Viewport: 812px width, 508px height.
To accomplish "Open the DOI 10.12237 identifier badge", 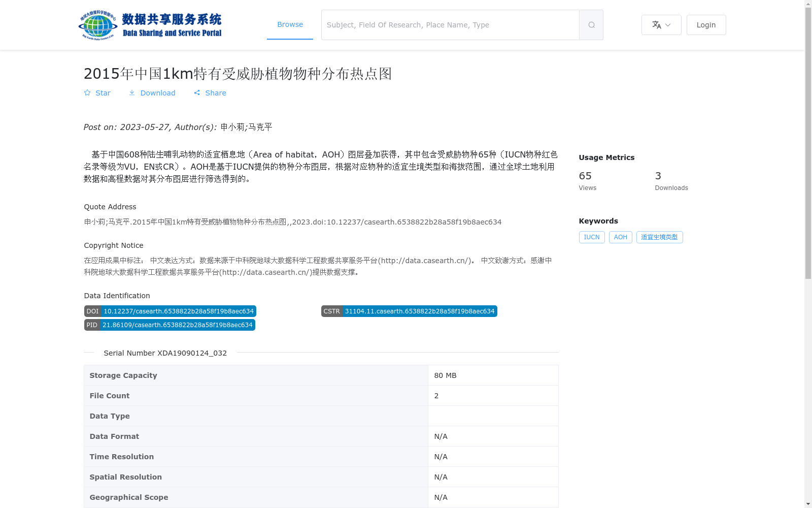I will tap(170, 311).
